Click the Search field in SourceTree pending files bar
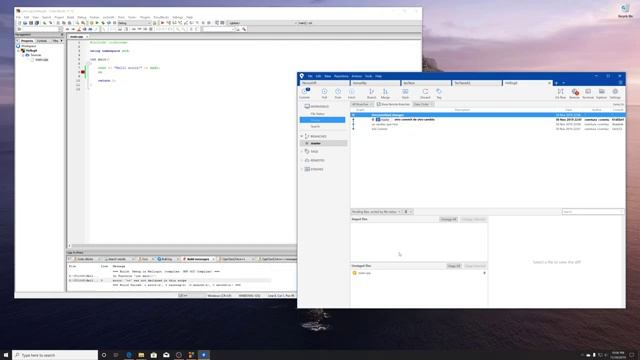The width and height of the screenshot is (640, 360). pos(593,212)
